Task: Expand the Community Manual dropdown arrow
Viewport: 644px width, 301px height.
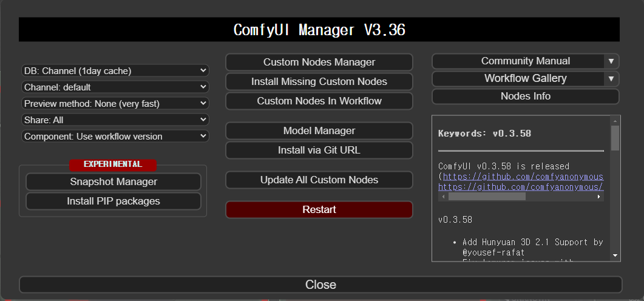Action: (x=611, y=61)
